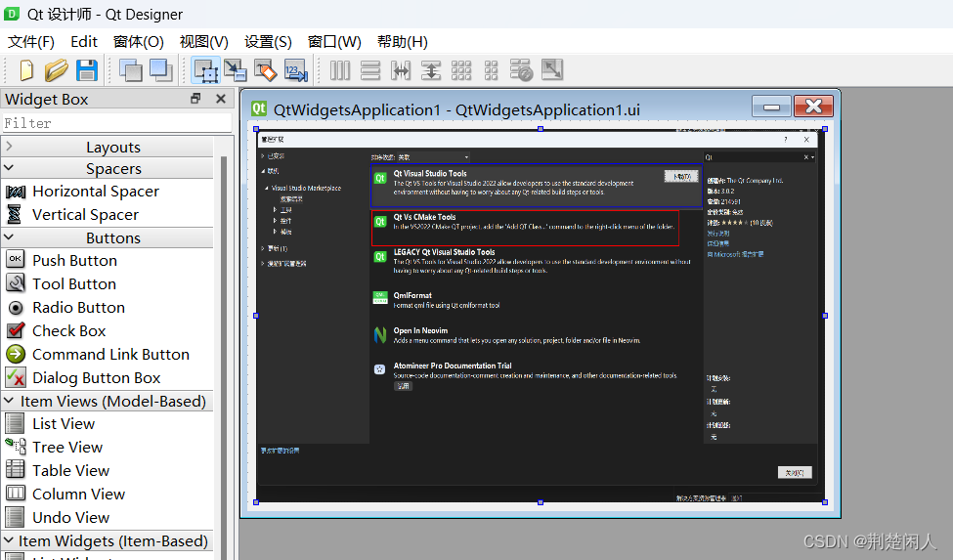Select the Edit Signals/Slots mode icon
This screenshot has width=953, height=560.
click(236, 70)
